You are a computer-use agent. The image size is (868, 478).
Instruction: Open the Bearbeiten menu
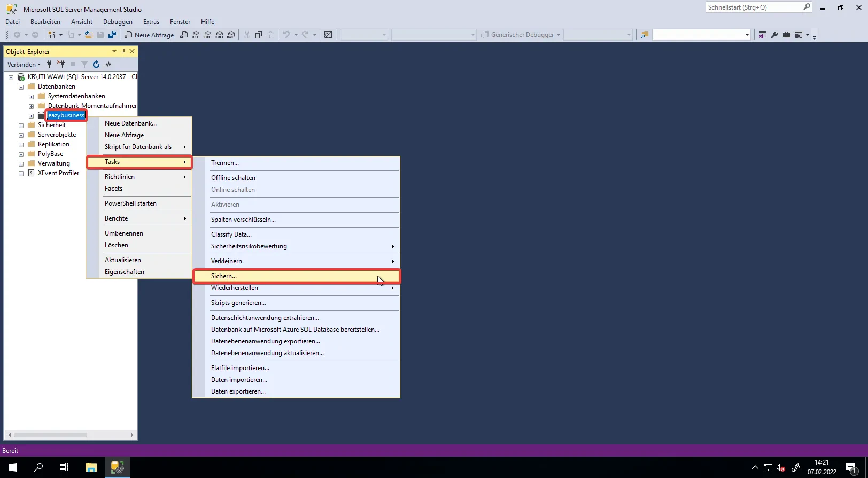45,22
